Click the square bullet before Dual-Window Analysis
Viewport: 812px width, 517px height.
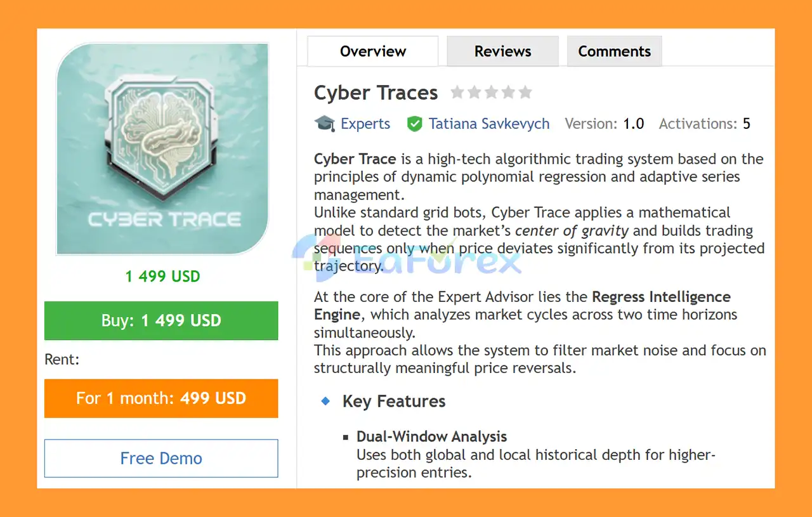point(346,437)
